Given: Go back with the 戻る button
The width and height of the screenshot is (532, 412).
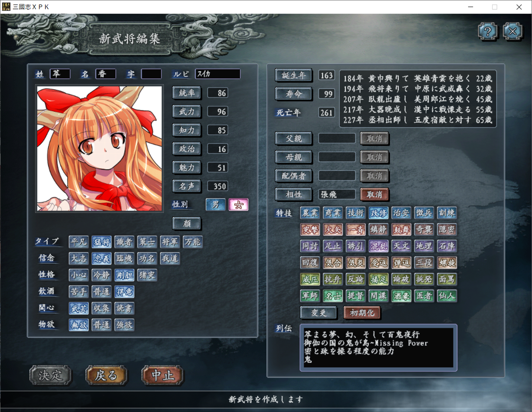Looking at the screenshot, I should [x=106, y=375].
